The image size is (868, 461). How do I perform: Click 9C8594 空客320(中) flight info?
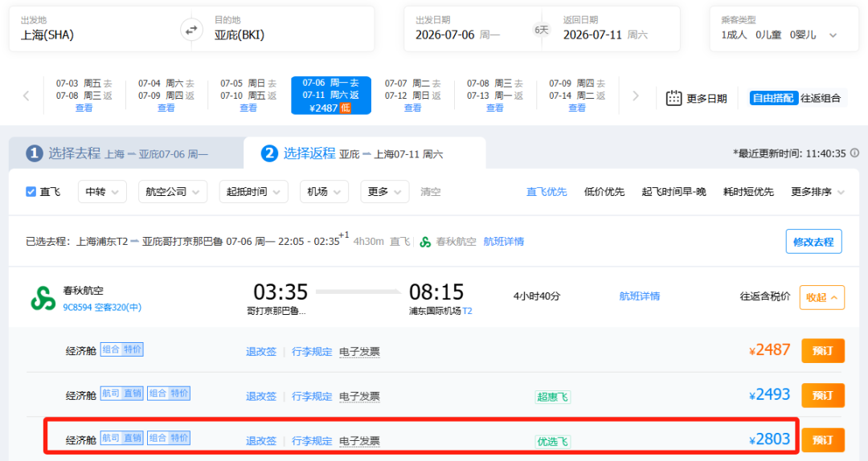(x=102, y=307)
